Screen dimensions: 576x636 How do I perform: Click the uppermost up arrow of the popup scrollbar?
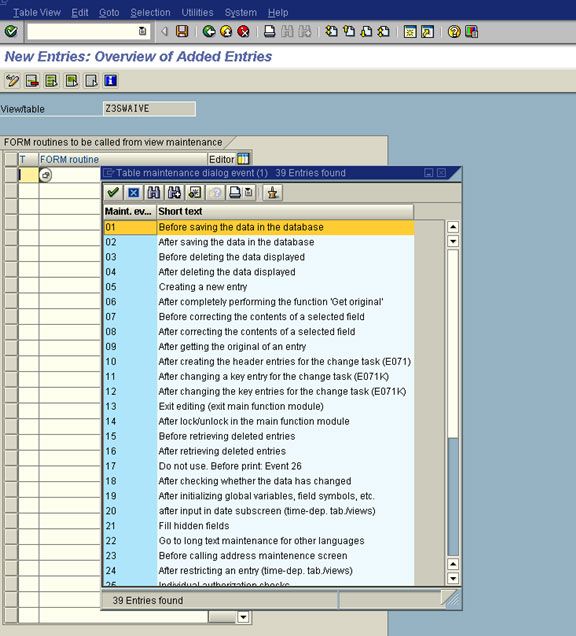pyautogui.click(x=453, y=227)
